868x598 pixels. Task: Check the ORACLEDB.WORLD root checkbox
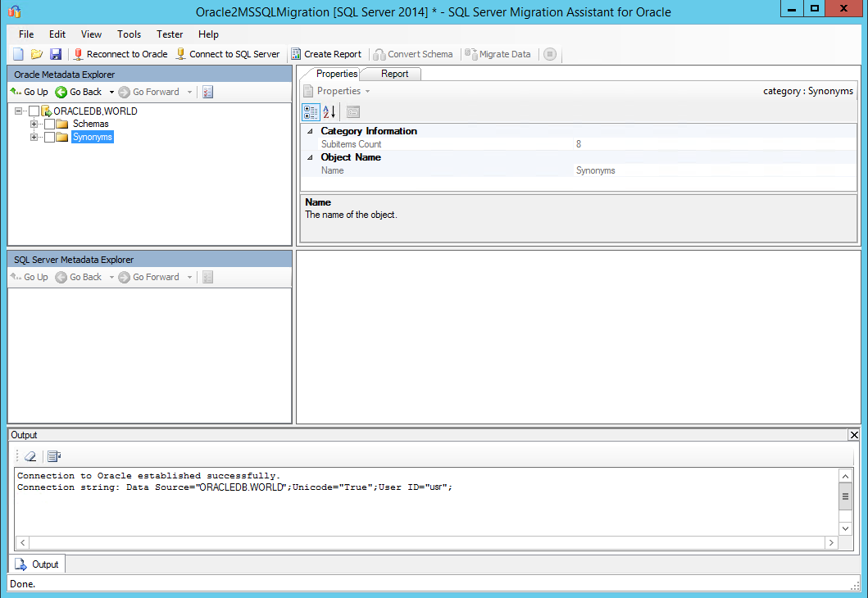(34, 111)
